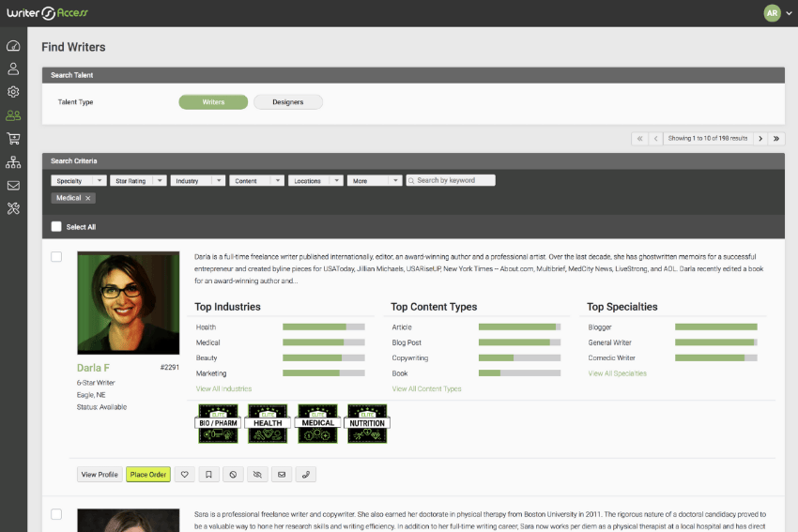Block Darla F with the ban icon
The height and width of the screenshot is (532, 798).
click(x=233, y=475)
